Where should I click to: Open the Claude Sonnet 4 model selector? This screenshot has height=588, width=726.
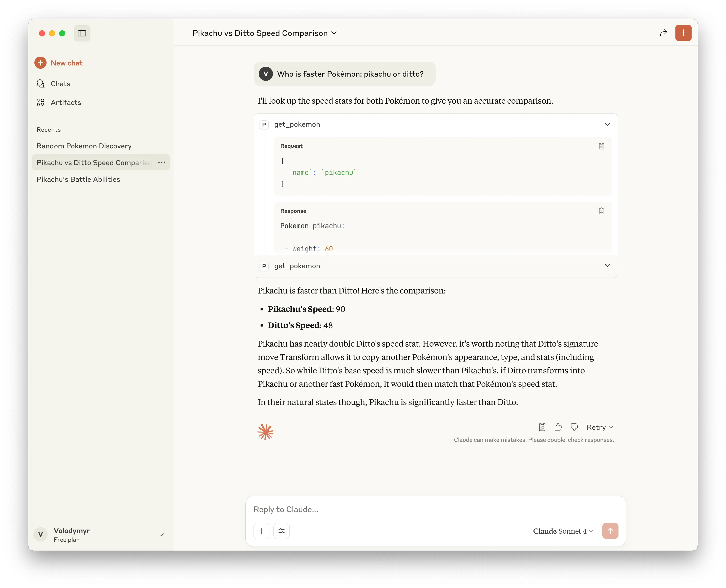coord(563,531)
